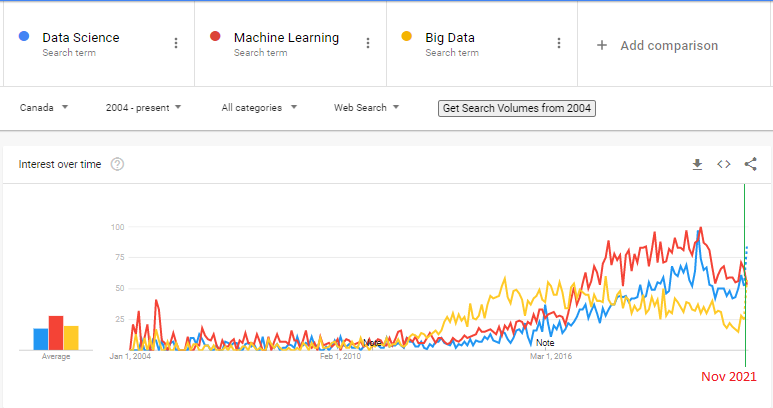The height and width of the screenshot is (408, 773).
Task: Click the blue Data Science color dot
Action: pos(24,36)
